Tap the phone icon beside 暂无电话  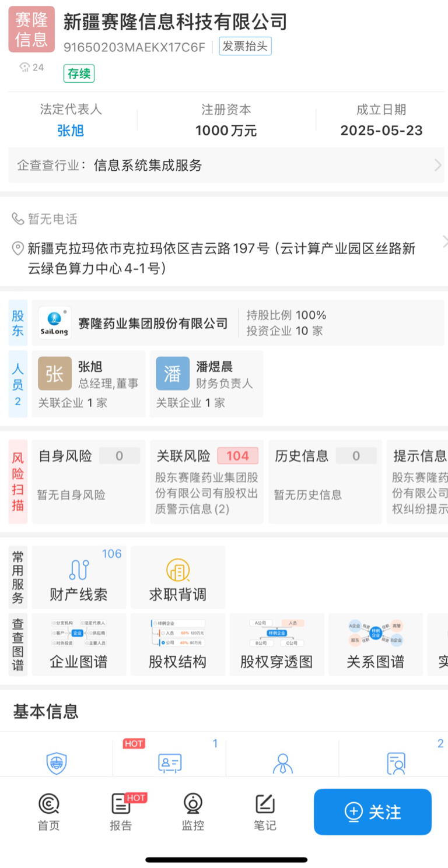click(18, 219)
